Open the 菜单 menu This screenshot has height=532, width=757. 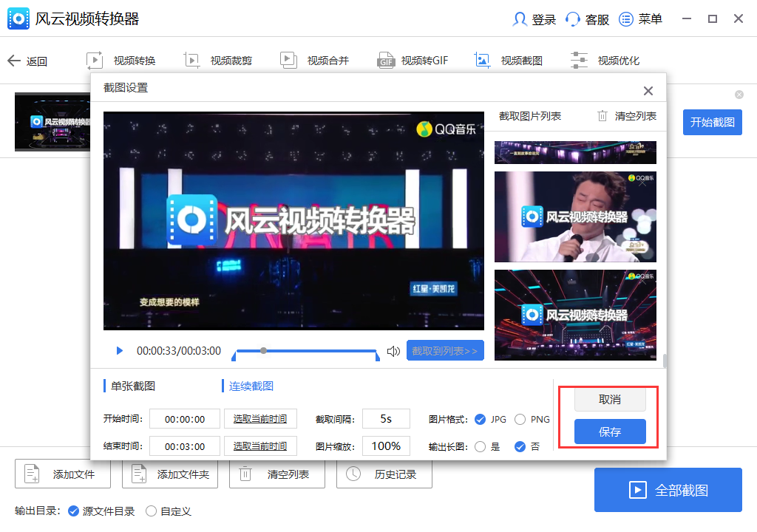point(640,19)
